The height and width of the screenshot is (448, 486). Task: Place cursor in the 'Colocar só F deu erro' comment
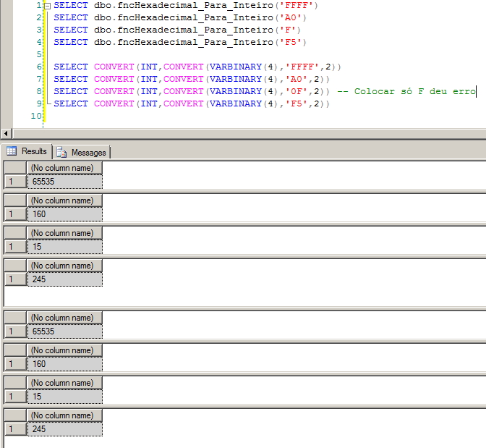coord(406,91)
